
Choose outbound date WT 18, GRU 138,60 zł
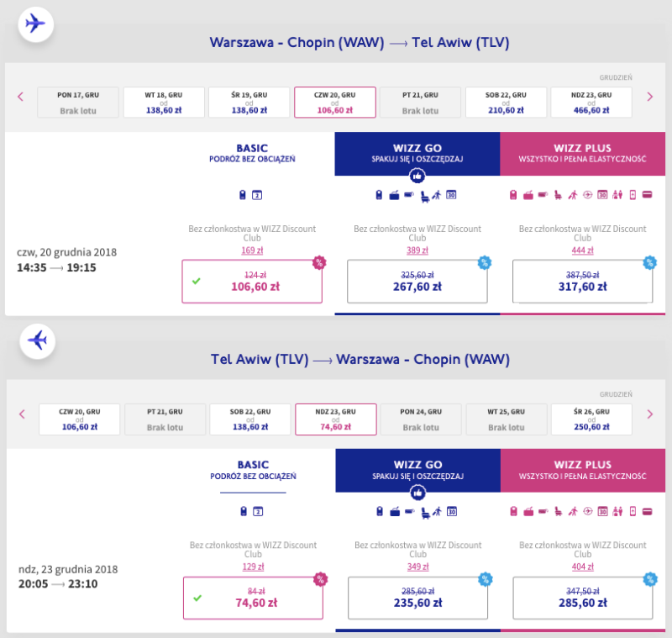pyautogui.click(x=164, y=103)
